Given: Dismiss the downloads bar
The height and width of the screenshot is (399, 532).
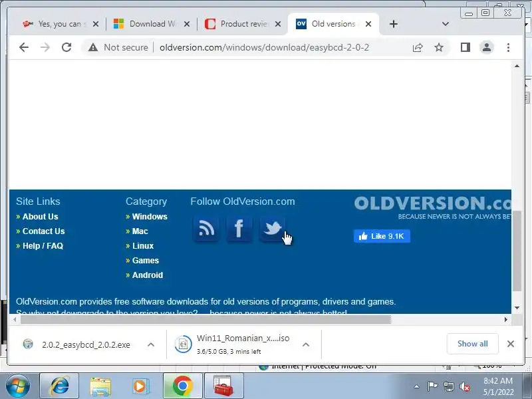Looking at the screenshot, I should click(x=511, y=344).
